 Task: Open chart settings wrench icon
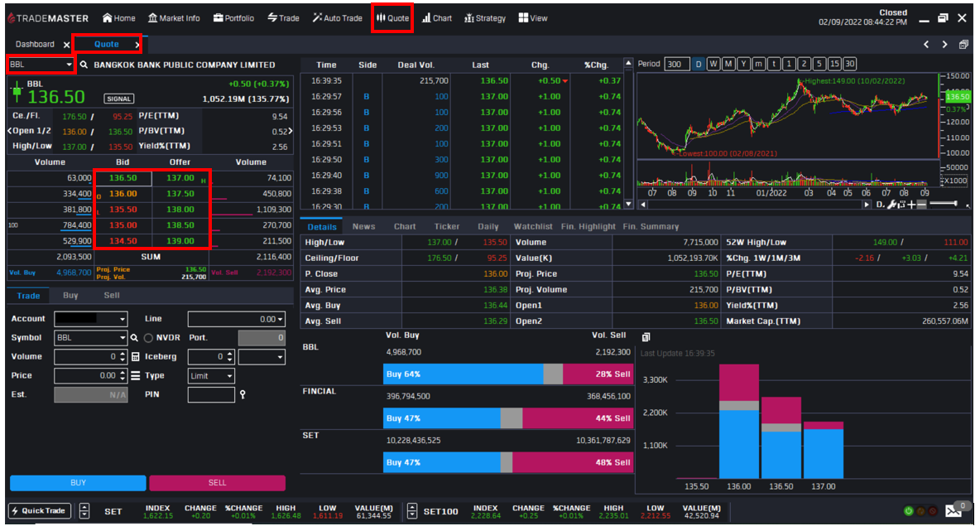pos(892,205)
